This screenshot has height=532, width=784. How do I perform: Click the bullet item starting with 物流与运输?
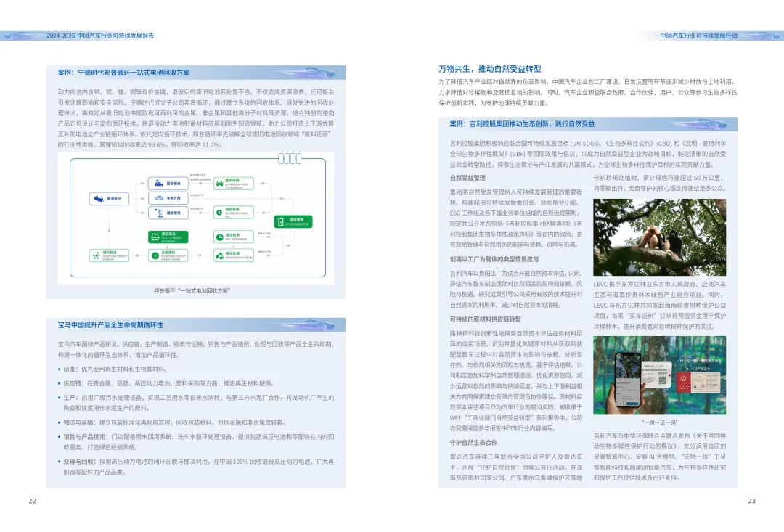[174, 422]
